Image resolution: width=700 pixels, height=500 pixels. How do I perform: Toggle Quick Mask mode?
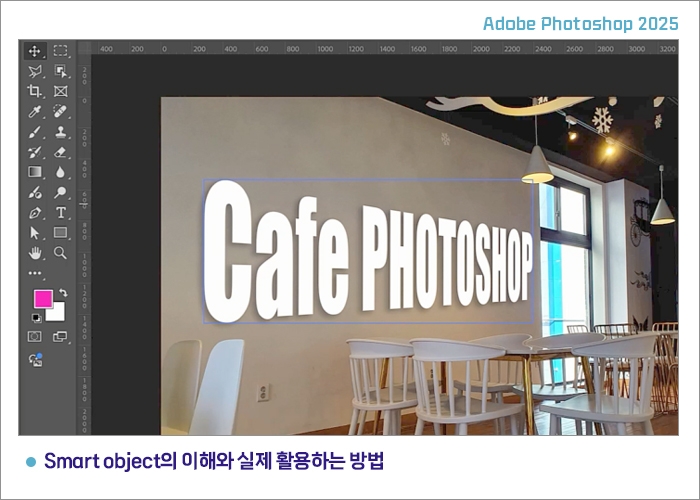coord(35,336)
